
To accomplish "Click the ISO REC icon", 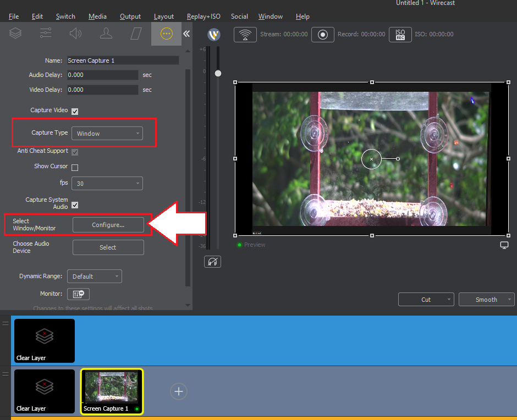I will pos(400,34).
